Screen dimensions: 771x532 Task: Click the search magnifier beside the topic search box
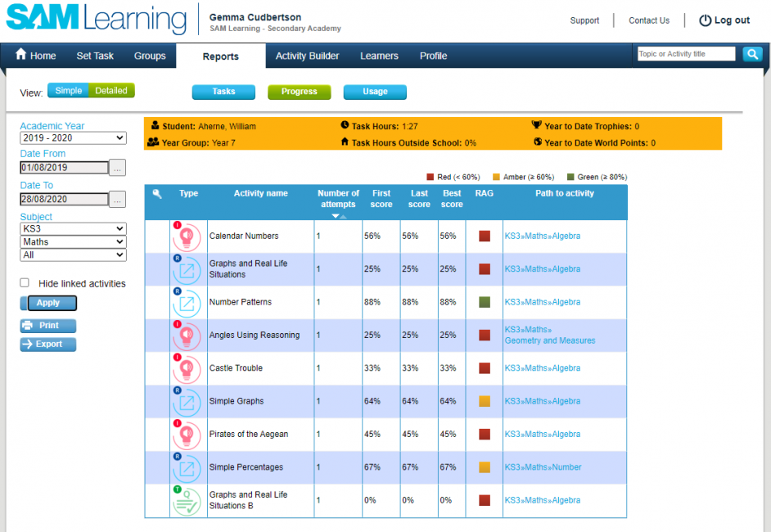pyautogui.click(x=751, y=53)
